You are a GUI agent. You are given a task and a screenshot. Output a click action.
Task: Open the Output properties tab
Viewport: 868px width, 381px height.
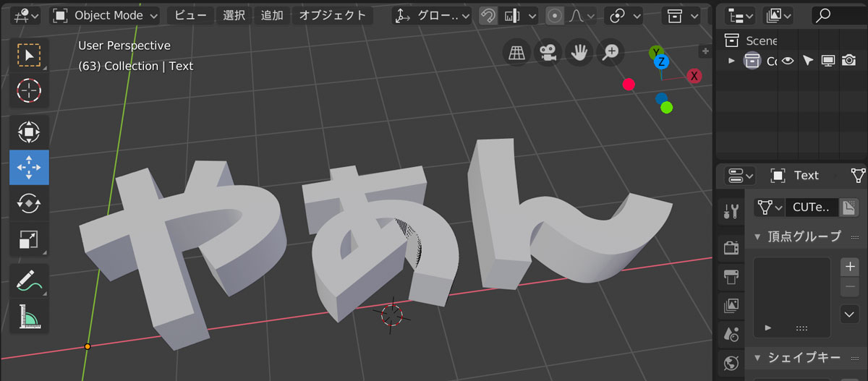(731, 276)
